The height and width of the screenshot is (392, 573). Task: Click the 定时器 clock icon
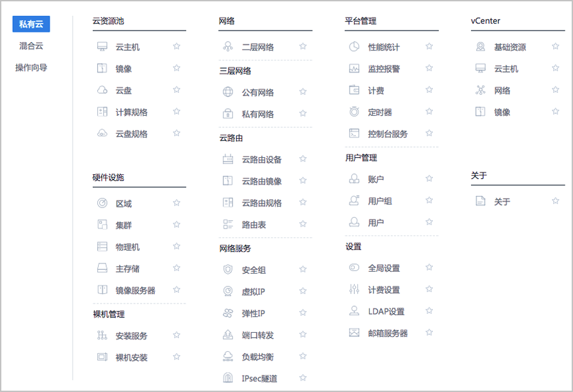pyautogui.click(x=354, y=111)
